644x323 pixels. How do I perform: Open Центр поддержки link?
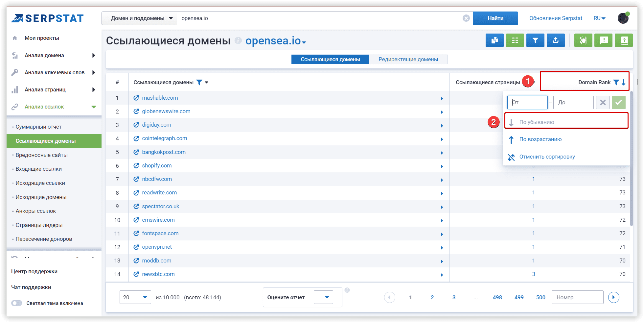point(34,271)
